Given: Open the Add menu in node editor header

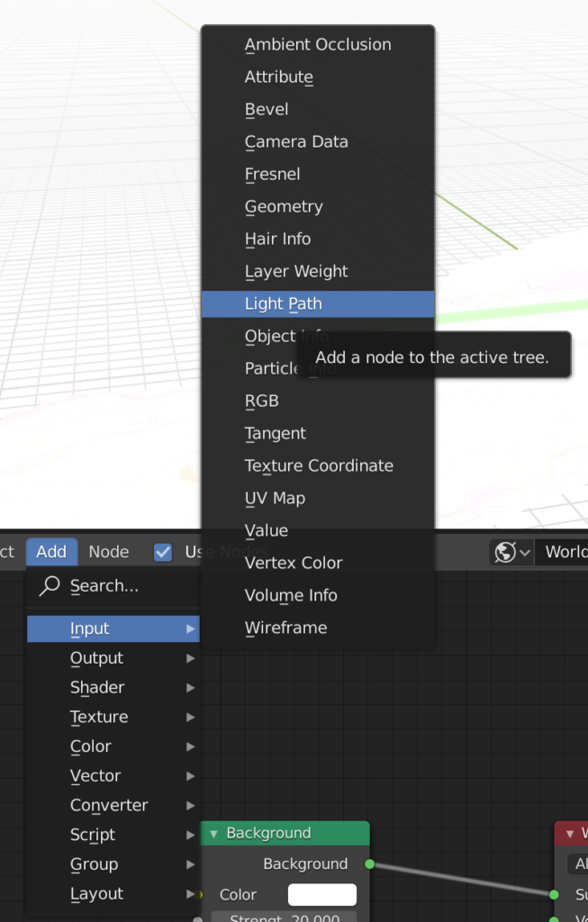Looking at the screenshot, I should click(51, 552).
